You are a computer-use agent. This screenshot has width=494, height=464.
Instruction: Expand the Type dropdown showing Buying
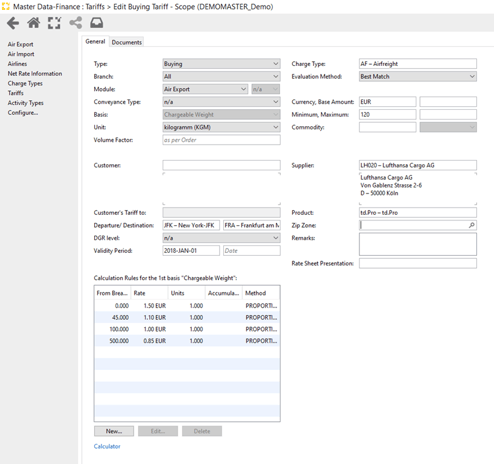(221, 64)
